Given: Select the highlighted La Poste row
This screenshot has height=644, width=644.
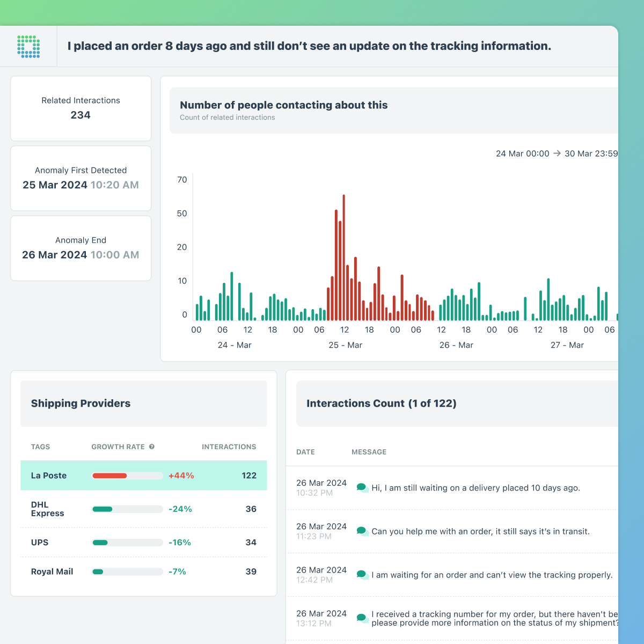Looking at the screenshot, I should [x=143, y=475].
